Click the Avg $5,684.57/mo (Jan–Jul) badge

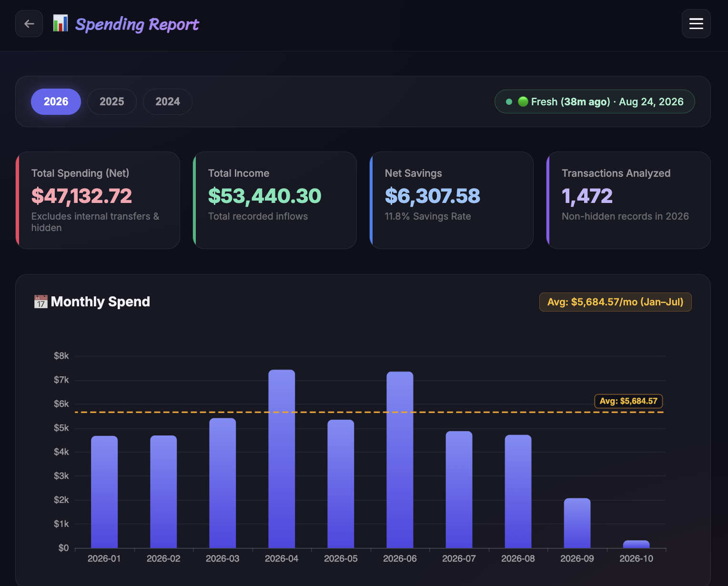[615, 302]
